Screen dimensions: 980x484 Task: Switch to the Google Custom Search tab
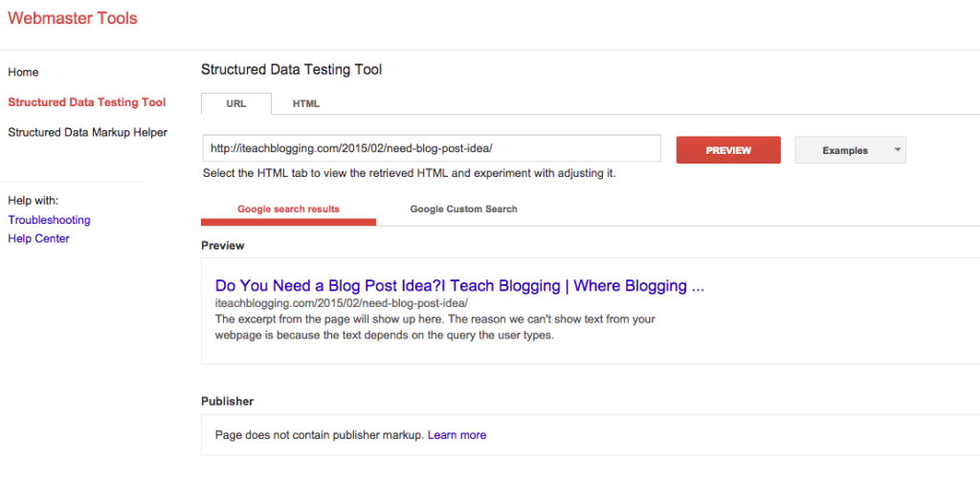pyautogui.click(x=463, y=209)
